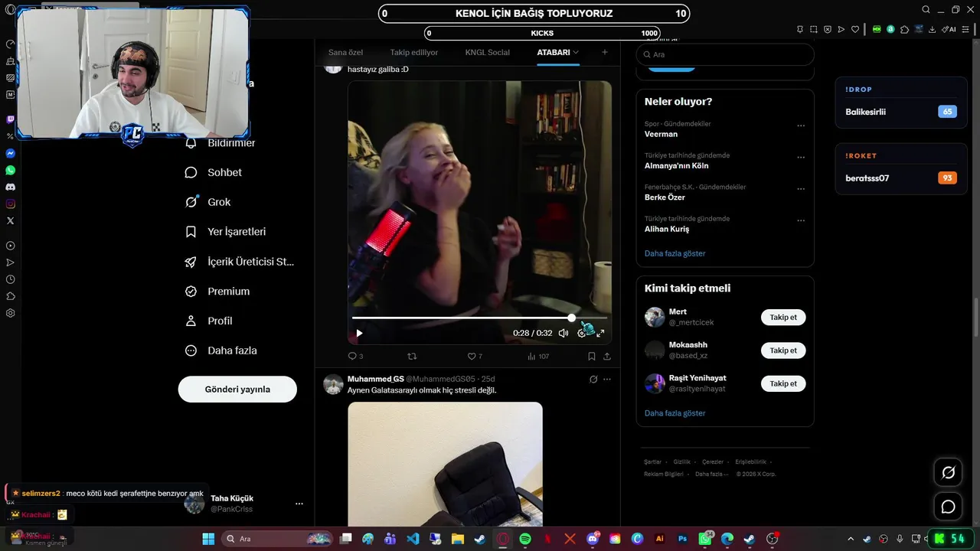Open Grok actions on Muhammed_GS tweet
The height and width of the screenshot is (551, 980).
click(x=593, y=379)
